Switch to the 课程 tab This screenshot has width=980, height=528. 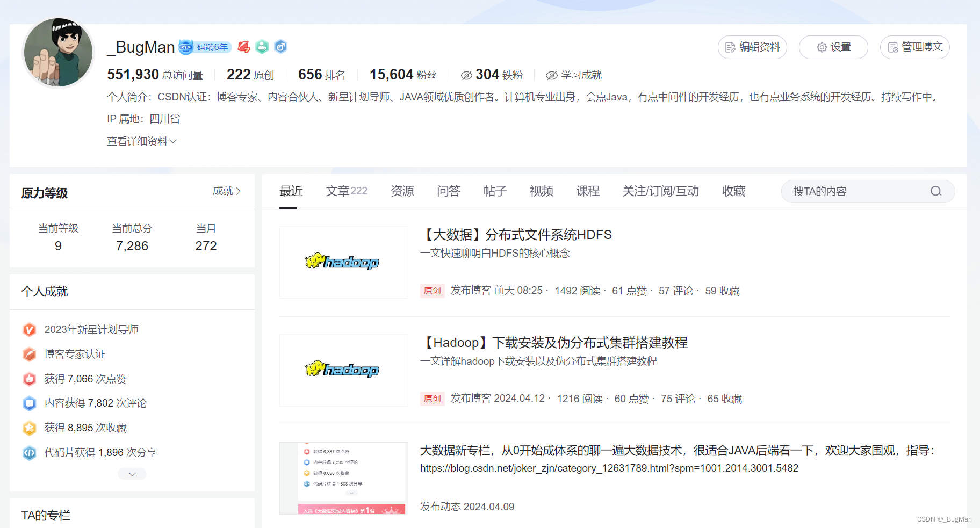[588, 191]
